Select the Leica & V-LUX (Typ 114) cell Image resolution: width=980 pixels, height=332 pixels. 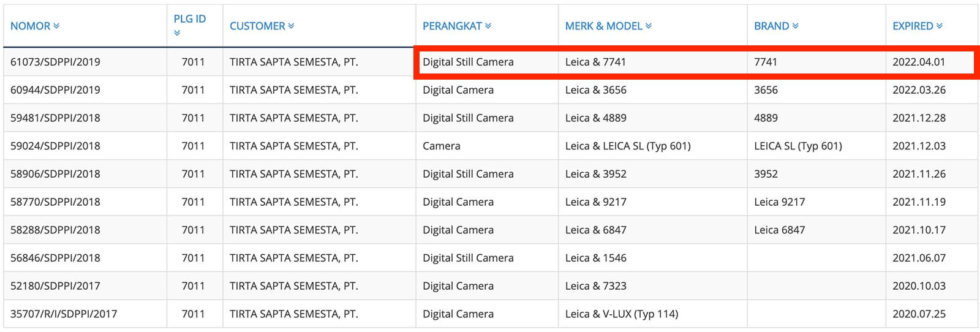coord(621,314)
